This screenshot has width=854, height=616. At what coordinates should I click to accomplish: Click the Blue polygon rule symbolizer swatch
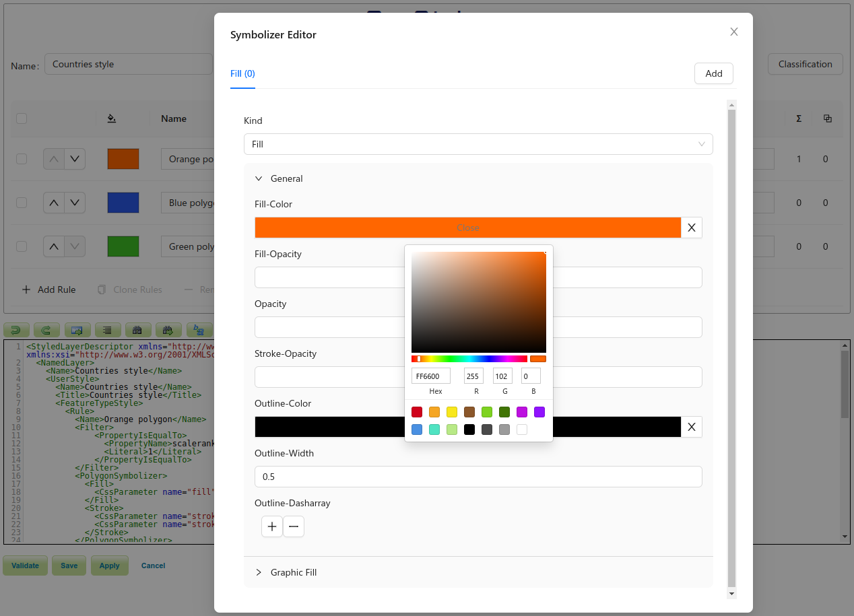123,203
